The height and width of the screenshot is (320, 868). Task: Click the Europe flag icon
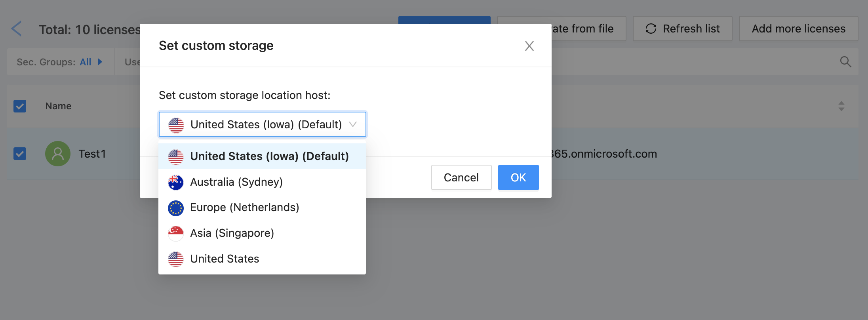click(x=176, y=208)
